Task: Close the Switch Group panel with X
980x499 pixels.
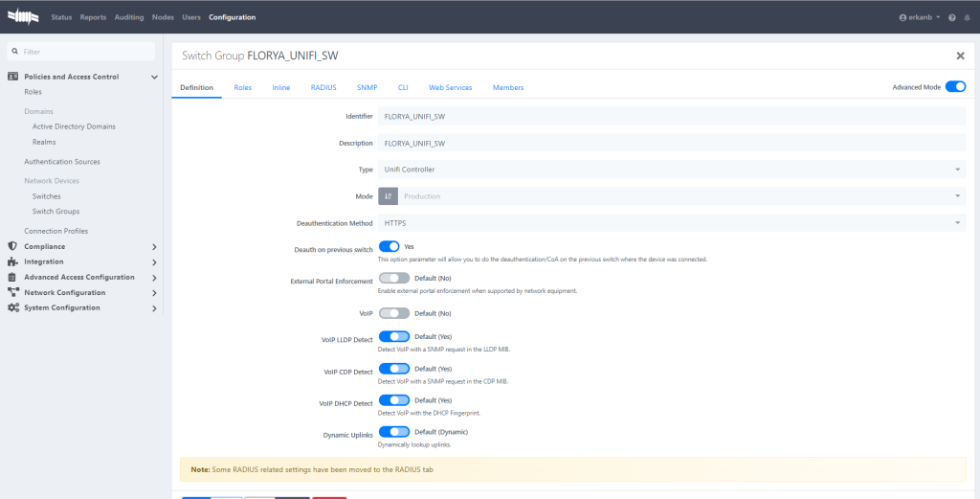Action: tap(960, 56)
